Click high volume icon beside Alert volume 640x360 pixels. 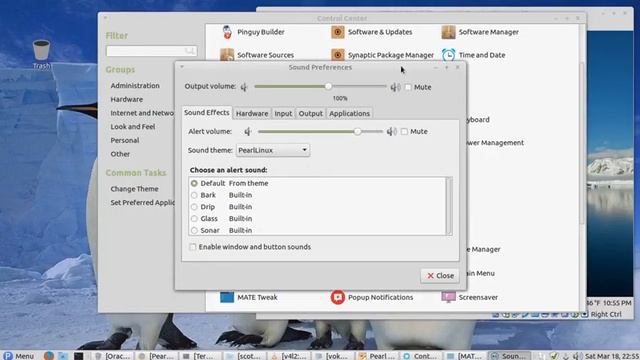pyautogui.click(x=391, y=131)
